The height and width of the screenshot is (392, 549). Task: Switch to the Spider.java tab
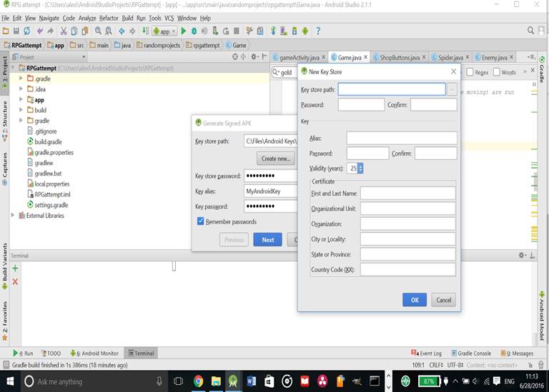pyautogui.click(x=450, y=57)
